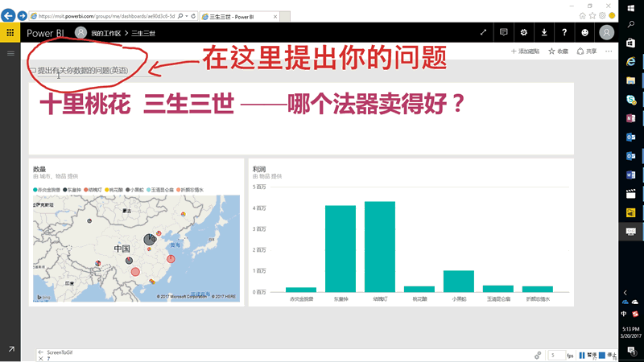Screen dimensions: 644x362
Task: Open the help question mark menu
Action: tap(564, 32)
